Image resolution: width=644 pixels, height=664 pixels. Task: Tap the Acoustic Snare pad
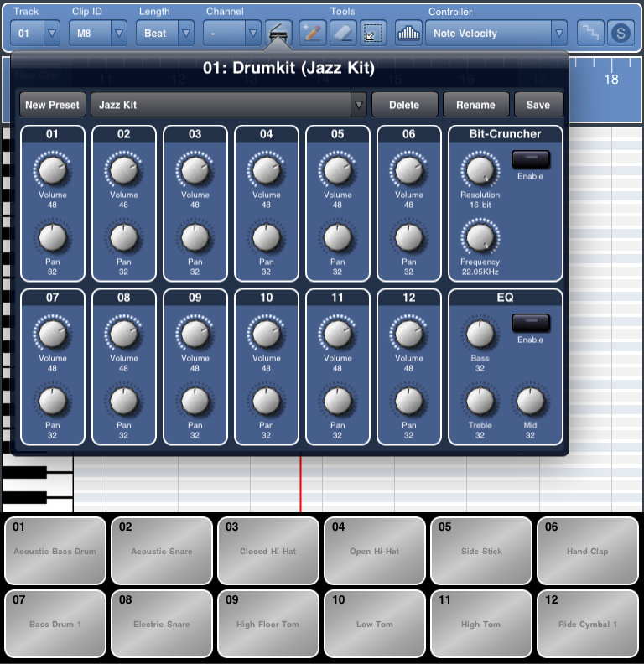tap(162, 551)
